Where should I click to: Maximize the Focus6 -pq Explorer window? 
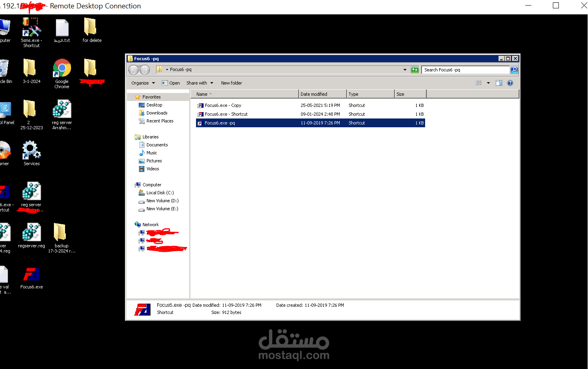(x=508, y=59)
